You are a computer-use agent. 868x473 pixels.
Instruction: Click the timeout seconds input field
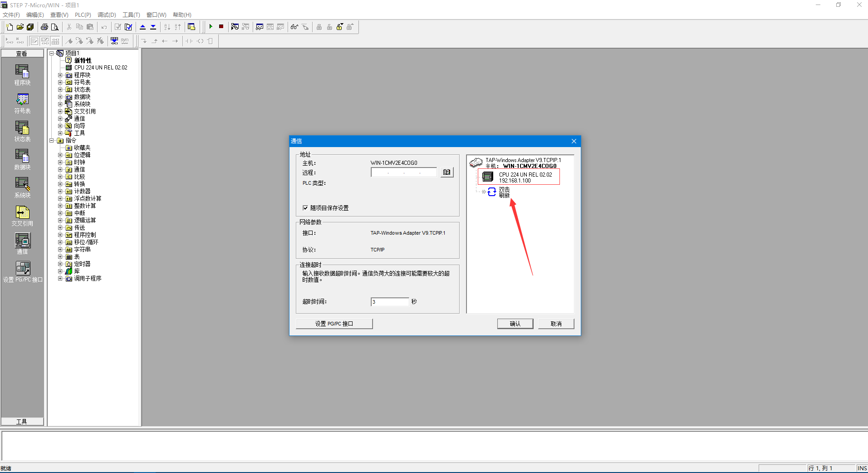390,302
